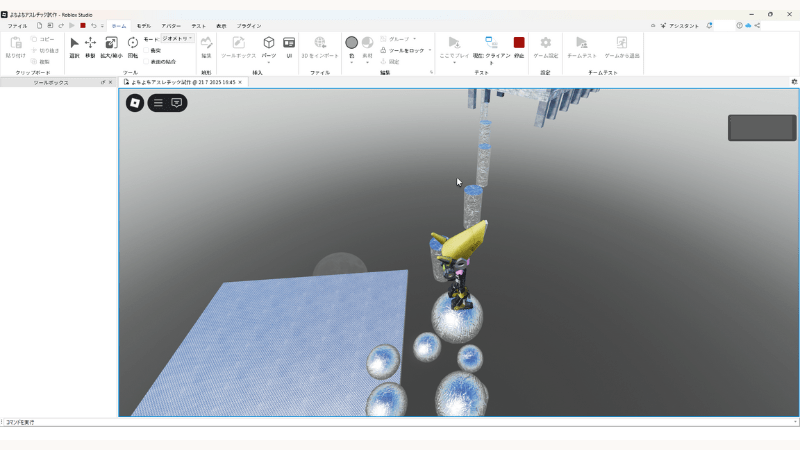Pick the 回転 rotate tool
Viewport: 800px width, 450px height.
(133, 47)
